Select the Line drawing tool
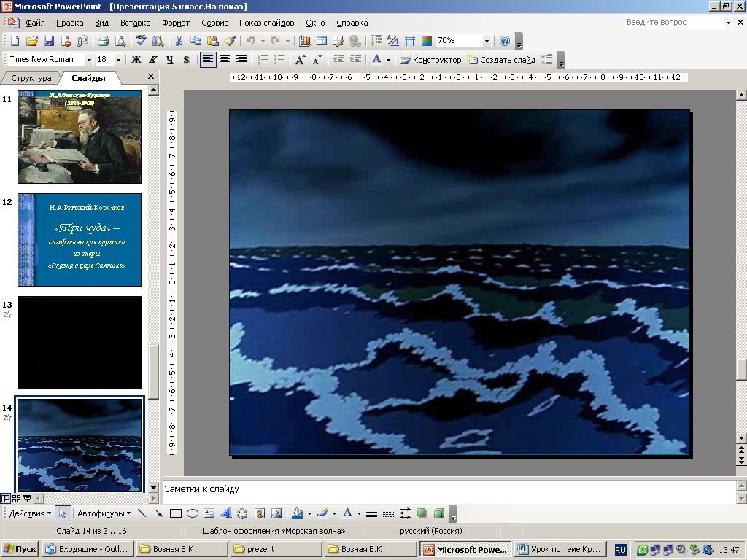 pyautogui.click(x=142, y=513)
